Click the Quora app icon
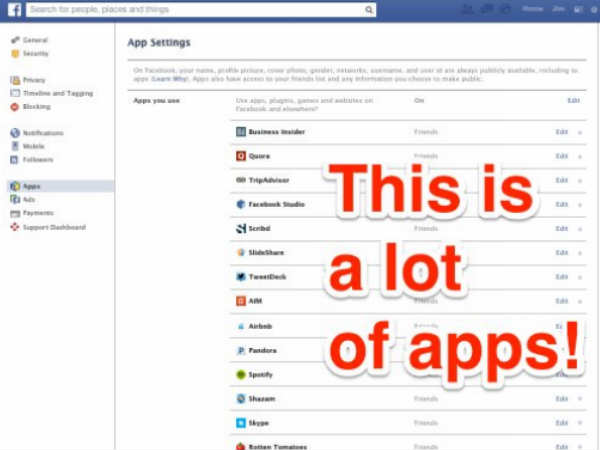This screenshot has height=450, width=600. (x=241, y=156)
